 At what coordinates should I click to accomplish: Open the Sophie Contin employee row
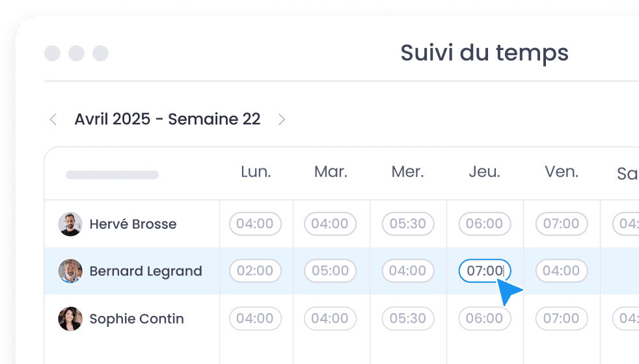[x=137, y=318]
